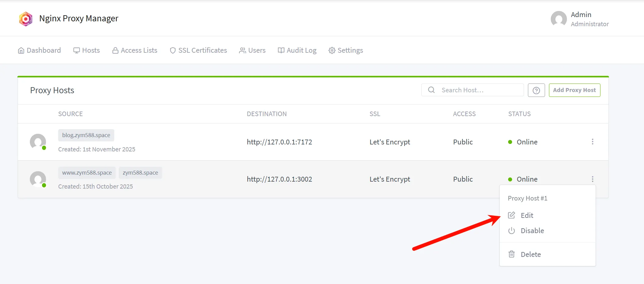The height and width of the screenshot is (284, 644).
Task: Collapse the three-dot menu for www.zym588.space
Action: pos(592,179)
